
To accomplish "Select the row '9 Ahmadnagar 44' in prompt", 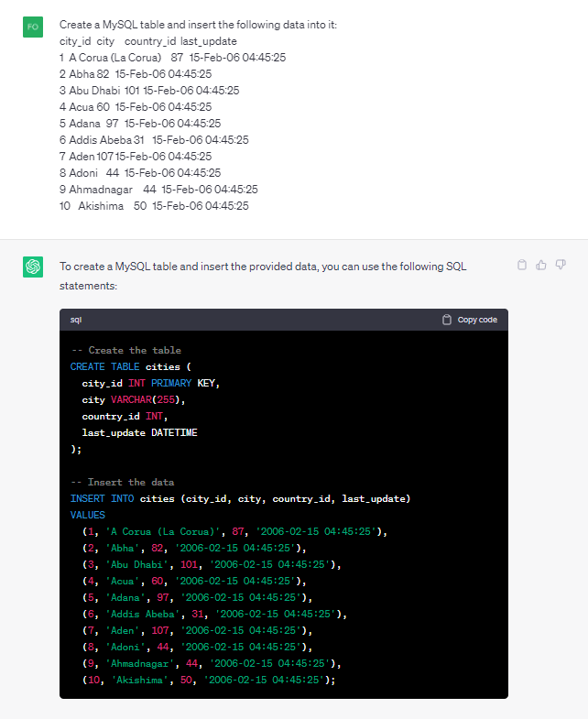I will point(158,190).
